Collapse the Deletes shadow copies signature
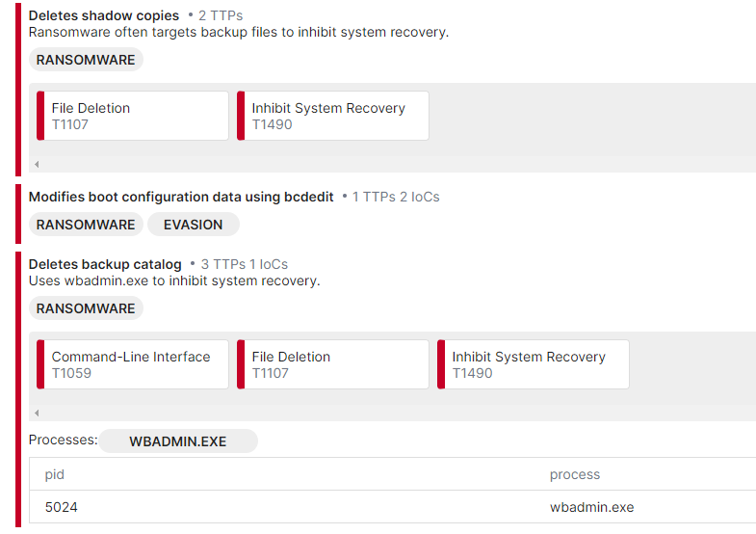The image size is (756, 534). [104, 15]
